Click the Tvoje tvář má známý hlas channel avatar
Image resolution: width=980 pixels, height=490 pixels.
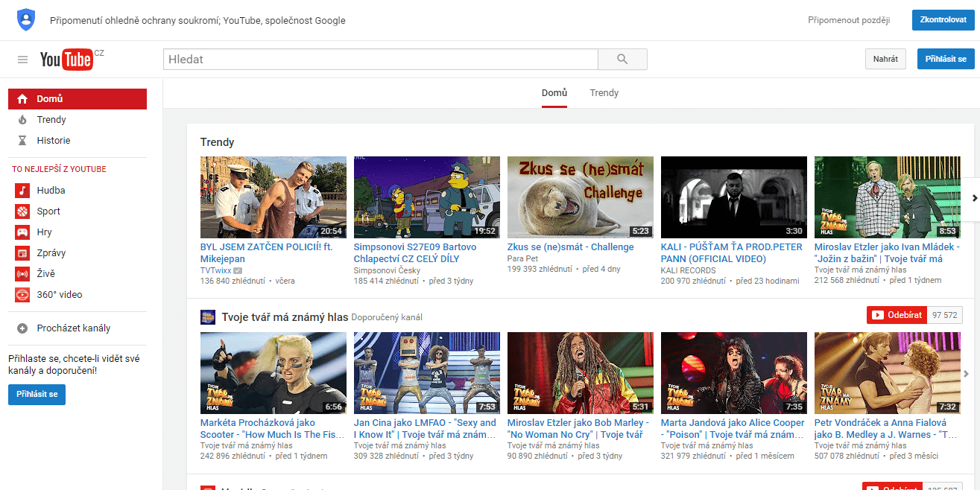pos(208,317)
